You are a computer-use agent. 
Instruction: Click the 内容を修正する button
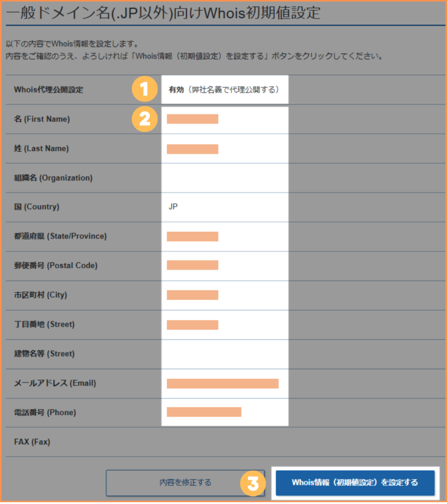(x=185, y=483)
